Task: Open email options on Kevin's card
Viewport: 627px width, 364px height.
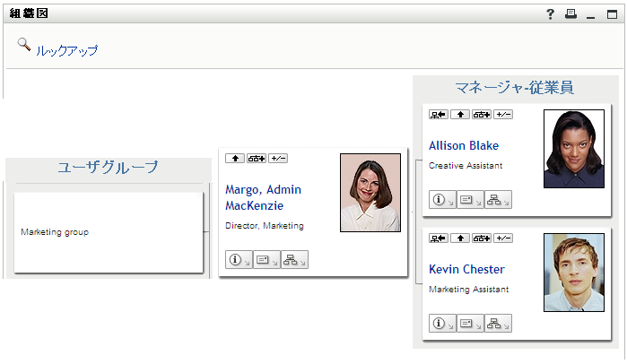Action: (x=470, y=324)
